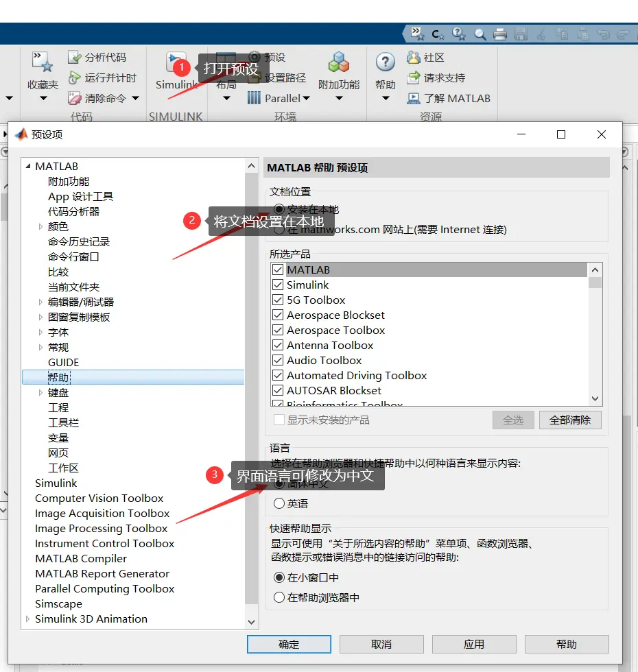638x672 pixels.
Task: Select Parallel Computing Toolbox tree item
Action: pos(104,588)
